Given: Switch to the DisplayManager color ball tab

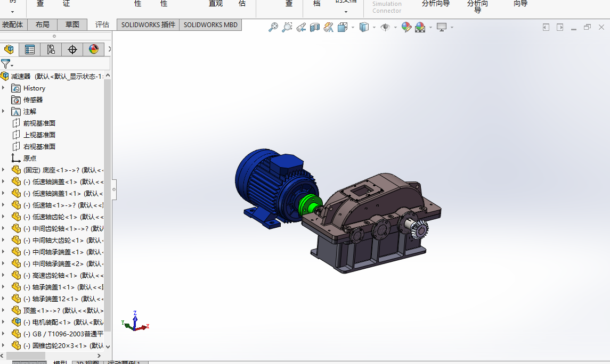Looking at the screenshot, I should click(x=93, y=49).
